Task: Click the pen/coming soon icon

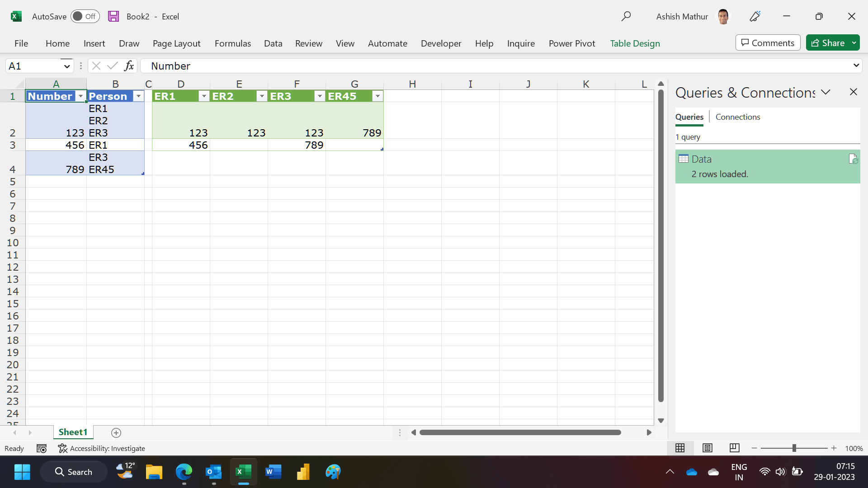Action: 755,16
